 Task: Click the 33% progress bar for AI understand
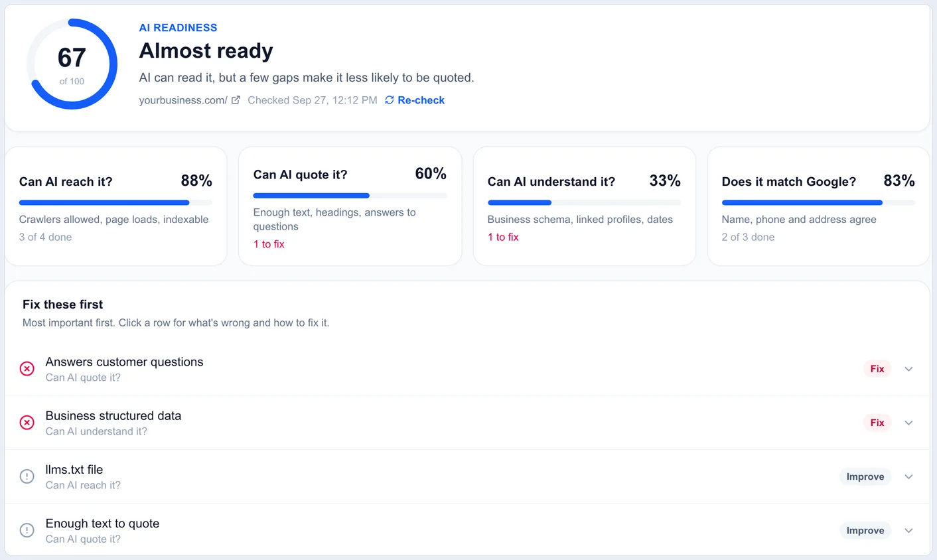click(584, 202)
